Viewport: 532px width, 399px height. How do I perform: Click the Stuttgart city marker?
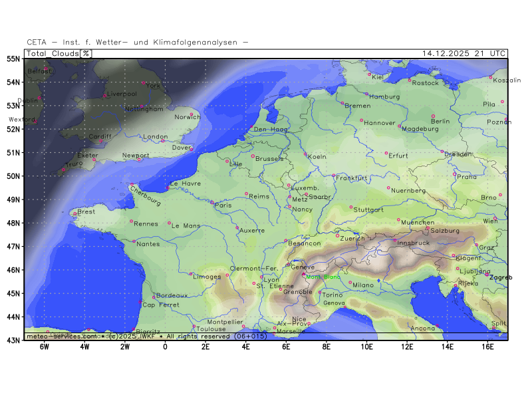(351, 207)
